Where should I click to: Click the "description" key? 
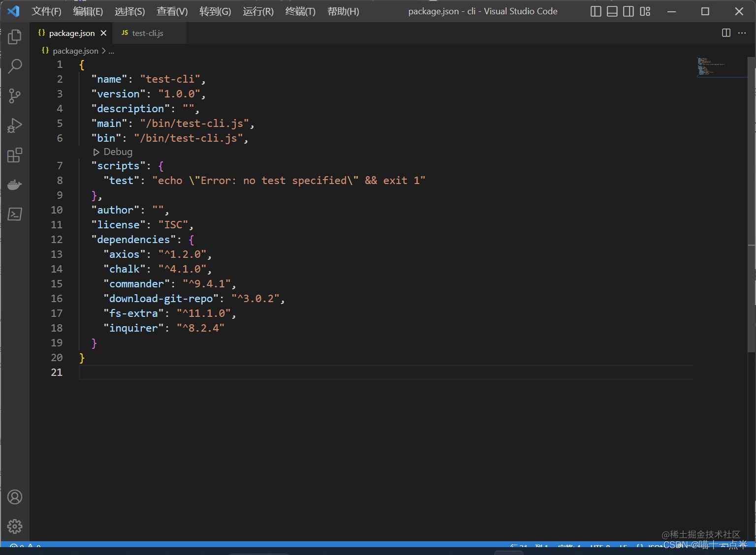pyautogui.click(x=130, y=109)
